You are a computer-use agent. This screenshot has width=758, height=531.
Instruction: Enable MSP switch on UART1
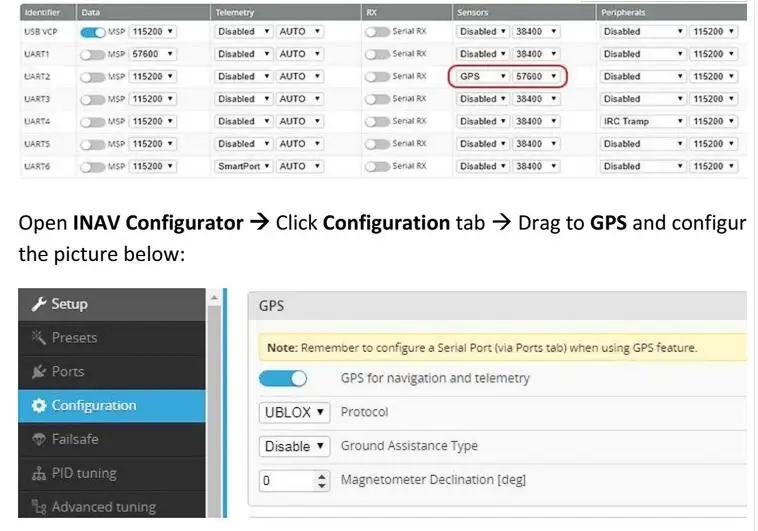point(93,54)
